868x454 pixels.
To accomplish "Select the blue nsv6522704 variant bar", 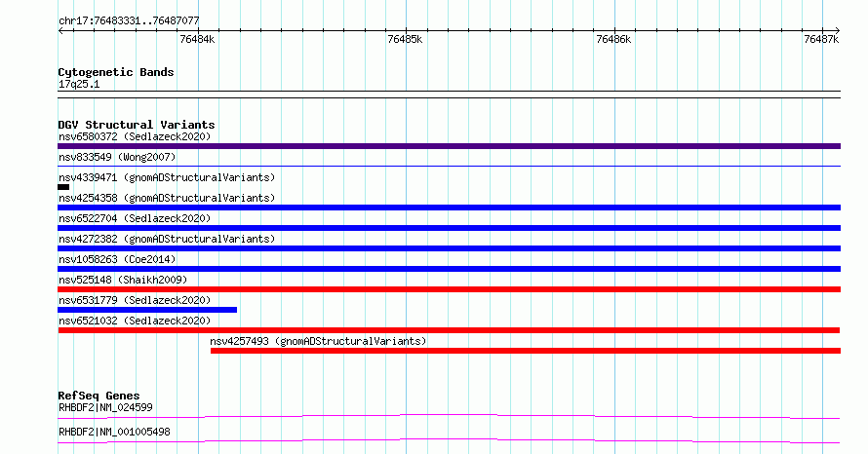I will [x=449, y=228].
